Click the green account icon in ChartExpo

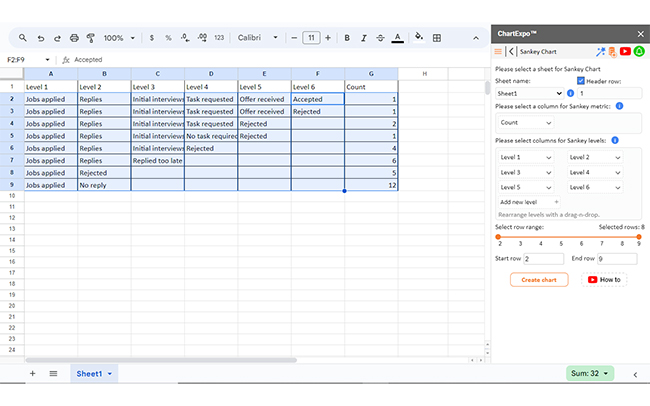pyautogui.click(x=639, y=51)
